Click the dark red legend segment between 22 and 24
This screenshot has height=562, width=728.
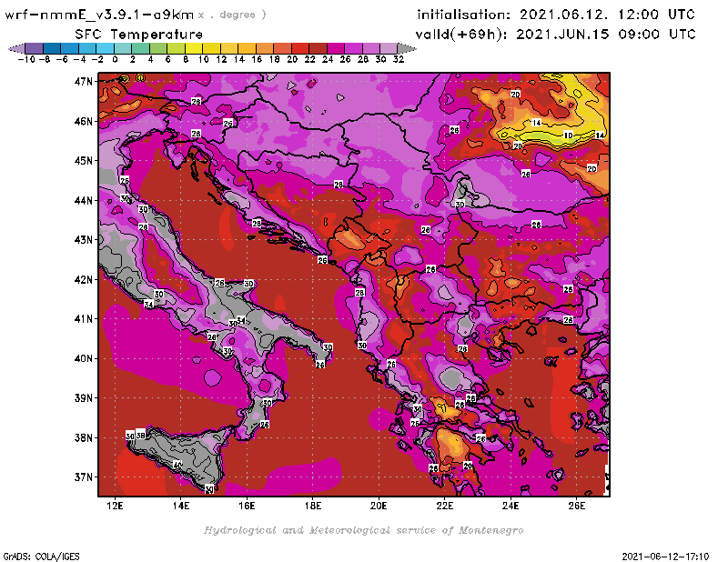click(318, 48)
